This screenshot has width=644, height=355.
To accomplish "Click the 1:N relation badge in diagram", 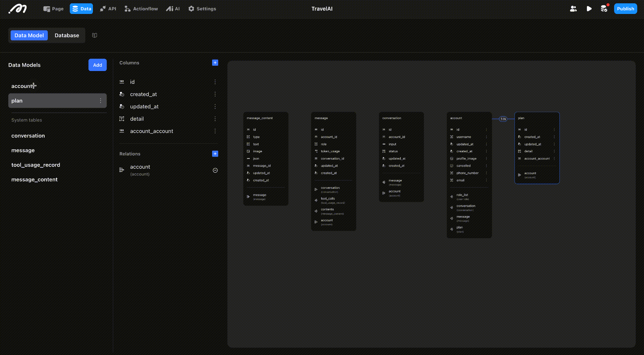I will [503, 119].
